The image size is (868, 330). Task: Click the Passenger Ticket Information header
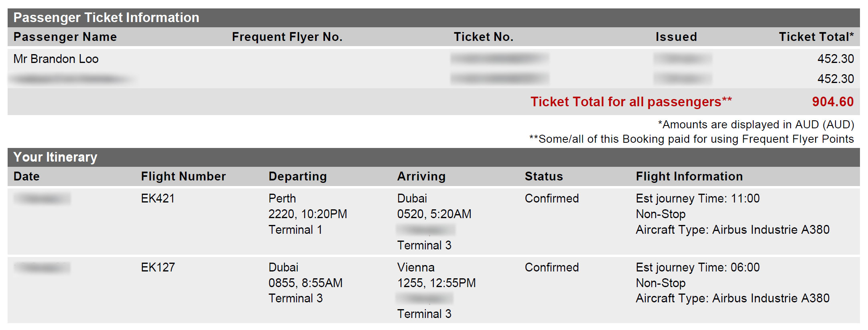click(106, 18)
